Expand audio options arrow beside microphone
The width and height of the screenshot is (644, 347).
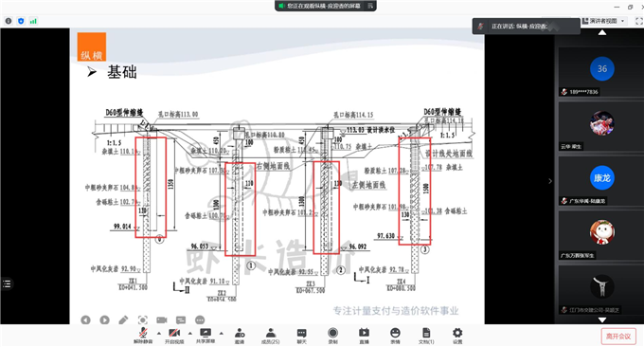(159, 333)
